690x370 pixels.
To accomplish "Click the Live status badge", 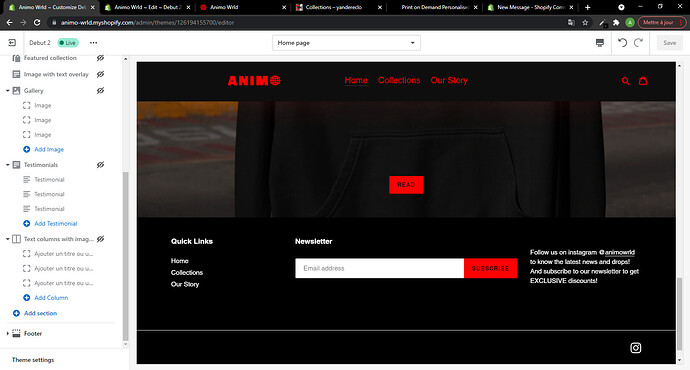I will (68, 43).
